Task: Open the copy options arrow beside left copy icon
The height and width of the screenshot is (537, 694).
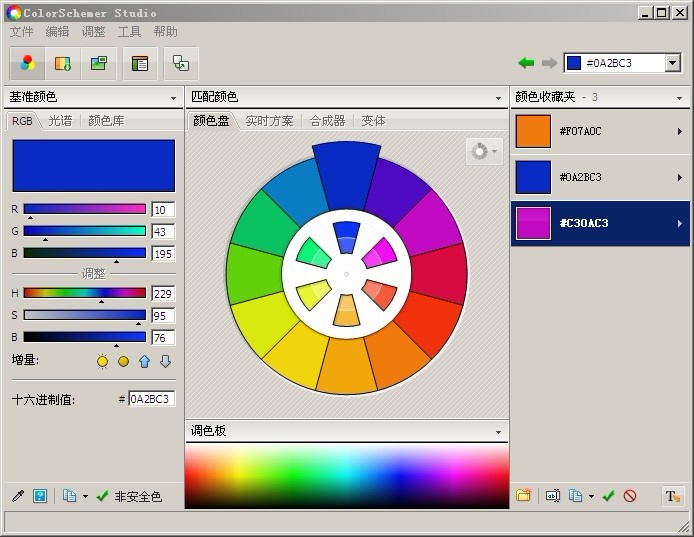Action: point(85,496)
